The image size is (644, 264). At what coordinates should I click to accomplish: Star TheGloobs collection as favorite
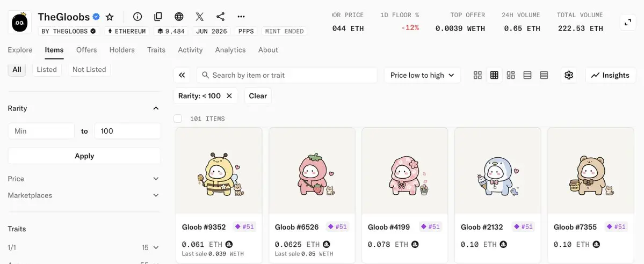110,17
